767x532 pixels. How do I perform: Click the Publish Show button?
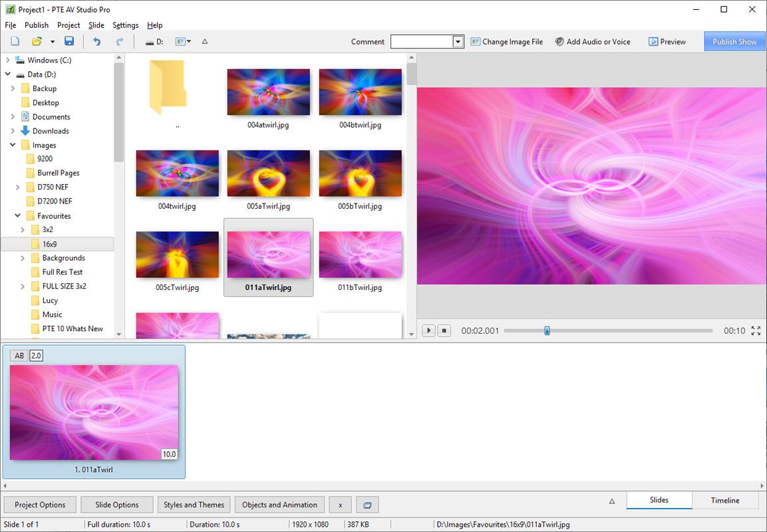(734, 41)
